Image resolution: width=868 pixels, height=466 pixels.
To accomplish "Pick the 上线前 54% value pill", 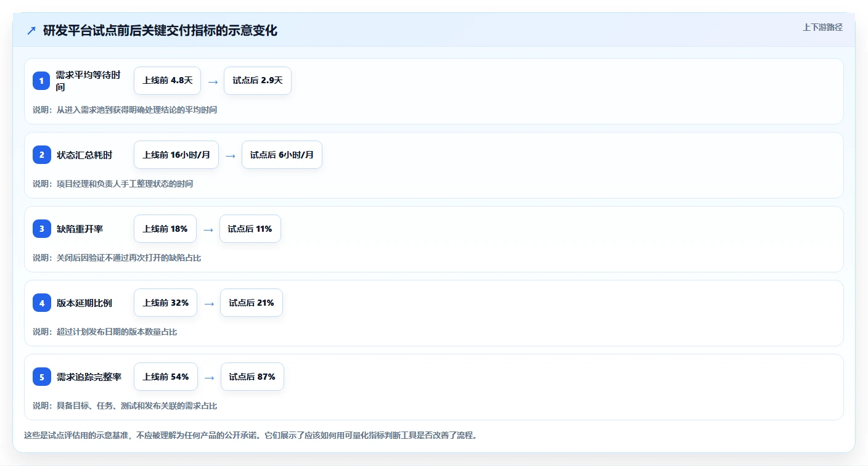I will (x=166, y=377).
